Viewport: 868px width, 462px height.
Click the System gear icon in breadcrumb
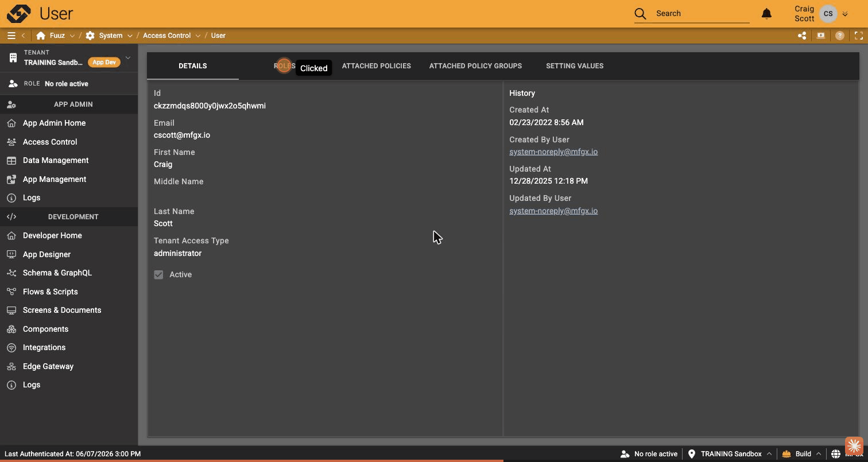[x=90, y=36]
